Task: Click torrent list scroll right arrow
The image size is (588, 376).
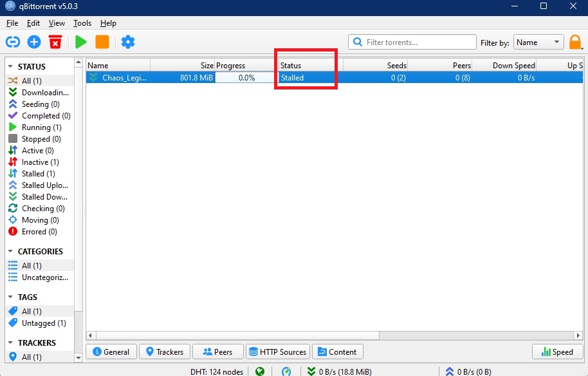Action: (x=578, y=335)
